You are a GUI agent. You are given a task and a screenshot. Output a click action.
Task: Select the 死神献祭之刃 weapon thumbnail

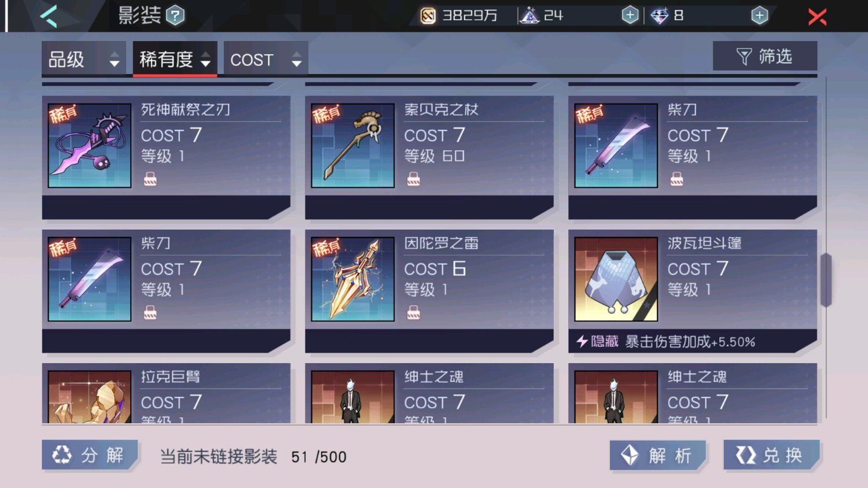click(x=90, y=146)
